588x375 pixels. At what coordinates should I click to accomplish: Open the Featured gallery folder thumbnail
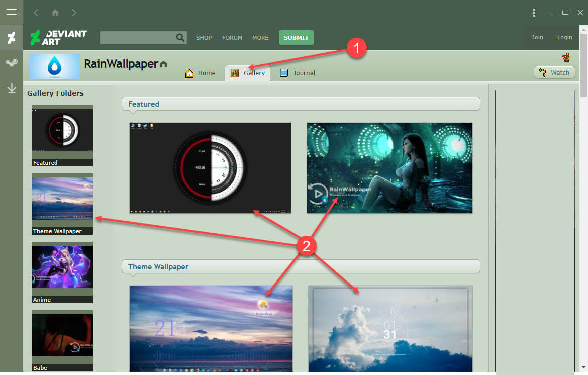[x=62, y=136]
